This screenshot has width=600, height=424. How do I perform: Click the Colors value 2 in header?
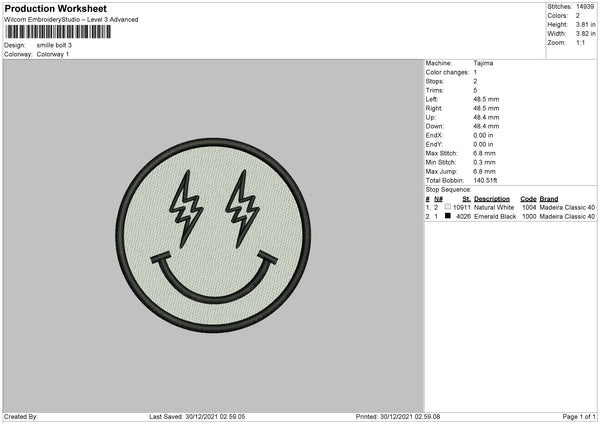click(578, 16)
